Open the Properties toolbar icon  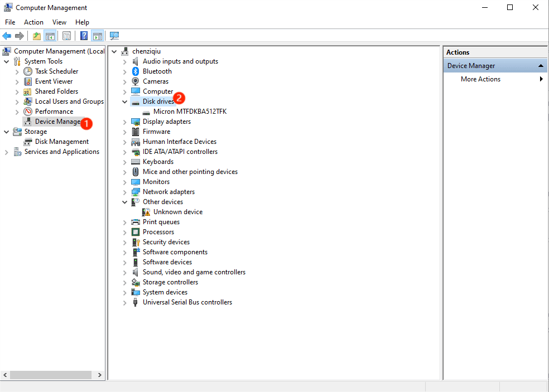(66, 36)
